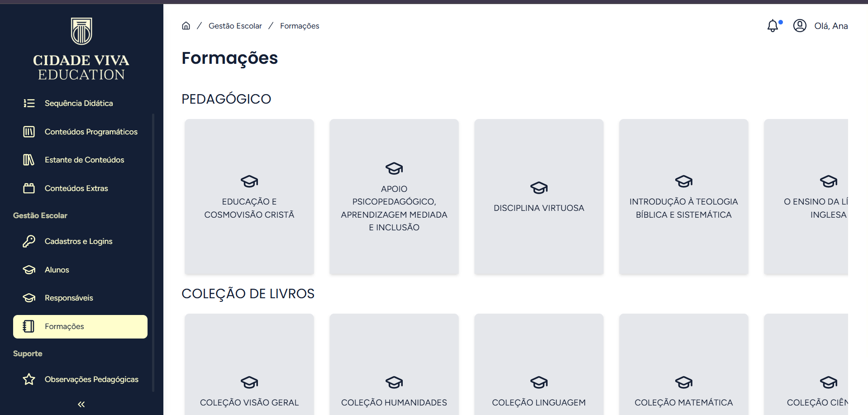
Task: Select Alunos in the sidebar
Action: (57, 270)
